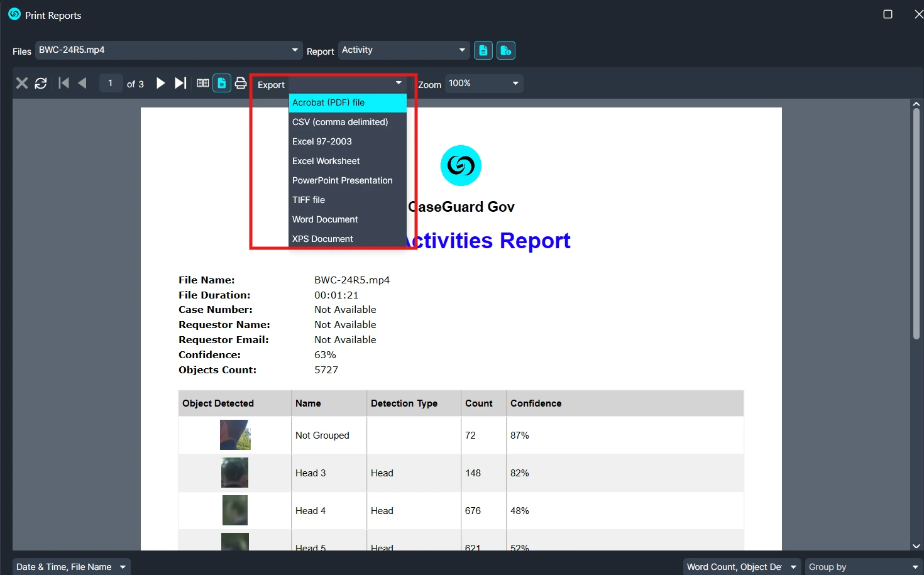The width and height of the screenshot is (924, 575).
Task: Click the Not Grouped object thumbnail
Action: (235, 435)
